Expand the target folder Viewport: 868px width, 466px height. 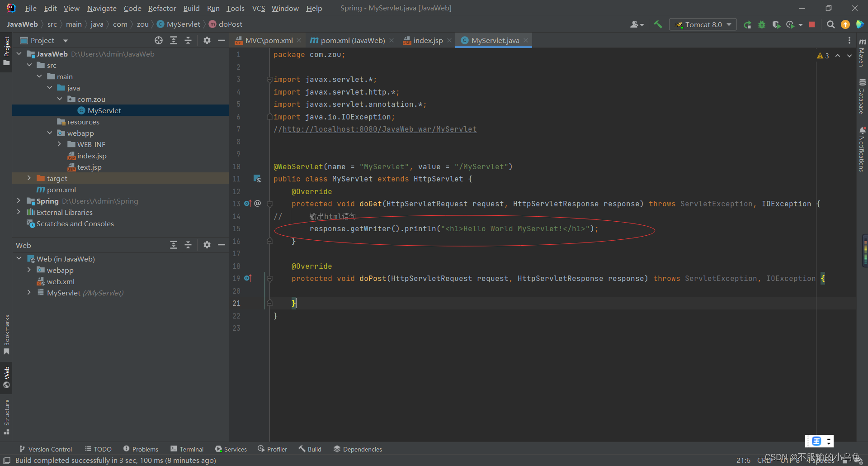[x=29, y=178]
